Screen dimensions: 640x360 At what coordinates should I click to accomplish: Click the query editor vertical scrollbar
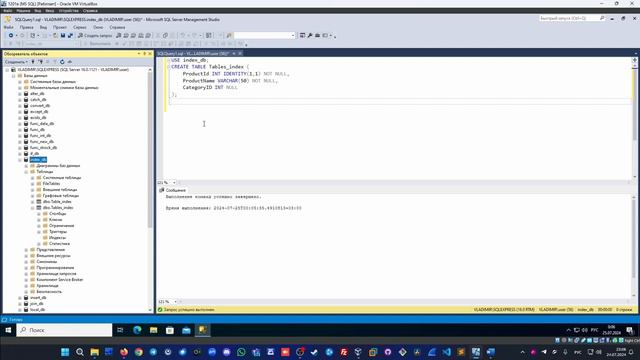point(635,104)
